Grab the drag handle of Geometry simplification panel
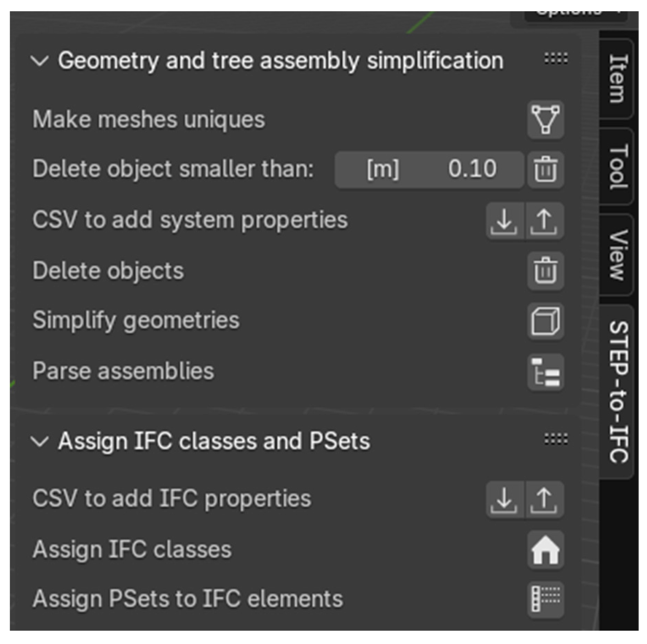This screenshot has height=644, width=647. click(x=556, y=59)
